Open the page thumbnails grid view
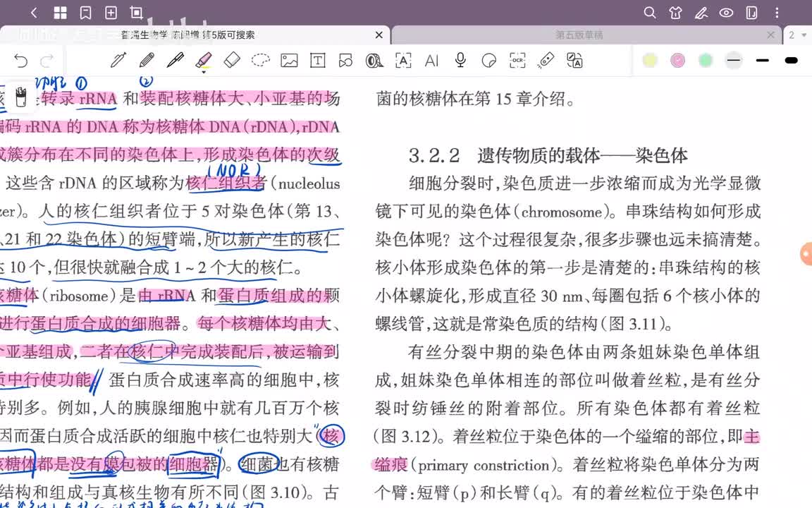 [x=60, y=13]
